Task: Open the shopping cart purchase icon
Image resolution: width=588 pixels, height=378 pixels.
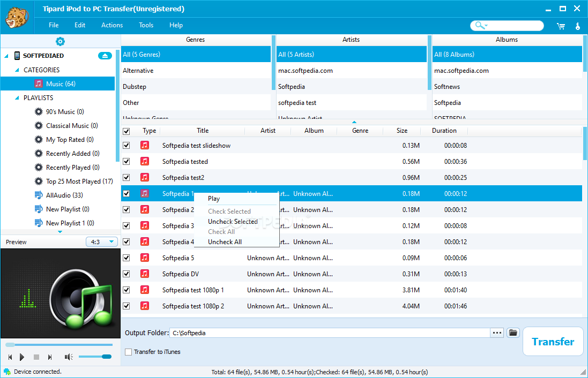Action: pos(561,26)
